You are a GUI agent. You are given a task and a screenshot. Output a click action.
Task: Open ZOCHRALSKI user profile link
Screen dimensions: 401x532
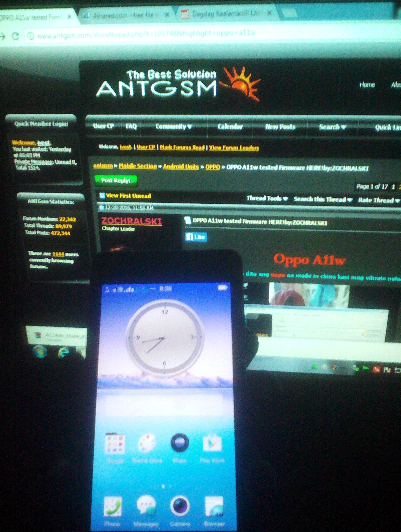click(131, 221)
